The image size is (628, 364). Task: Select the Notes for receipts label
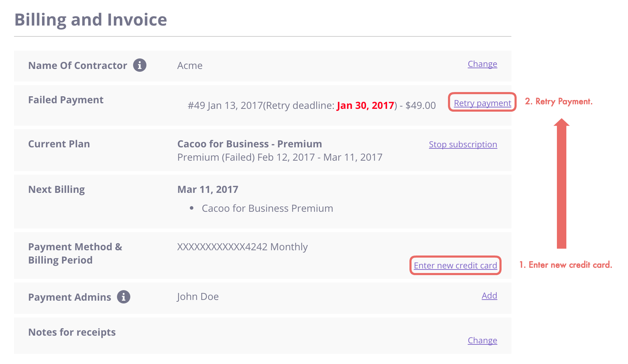[72, 332]
